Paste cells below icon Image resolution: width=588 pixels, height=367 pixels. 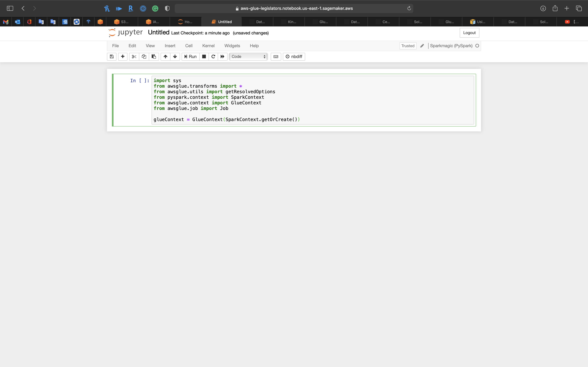[154, 57]
